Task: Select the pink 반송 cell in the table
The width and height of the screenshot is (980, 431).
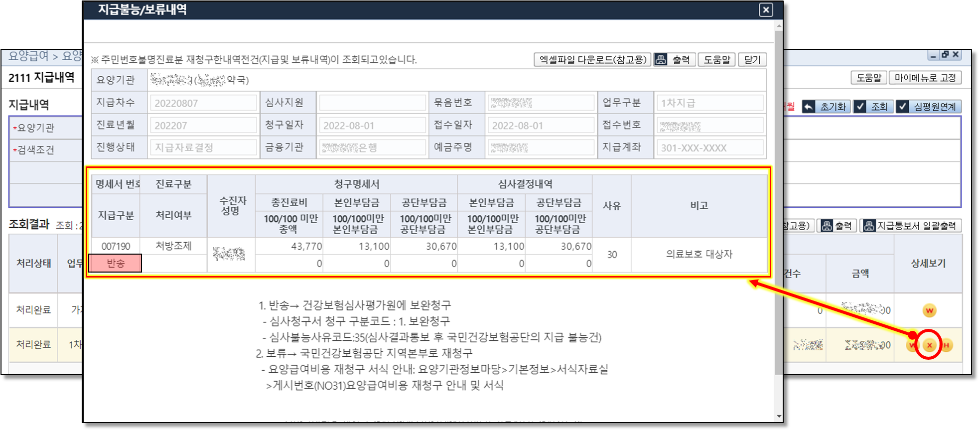Action: [115, 263]
